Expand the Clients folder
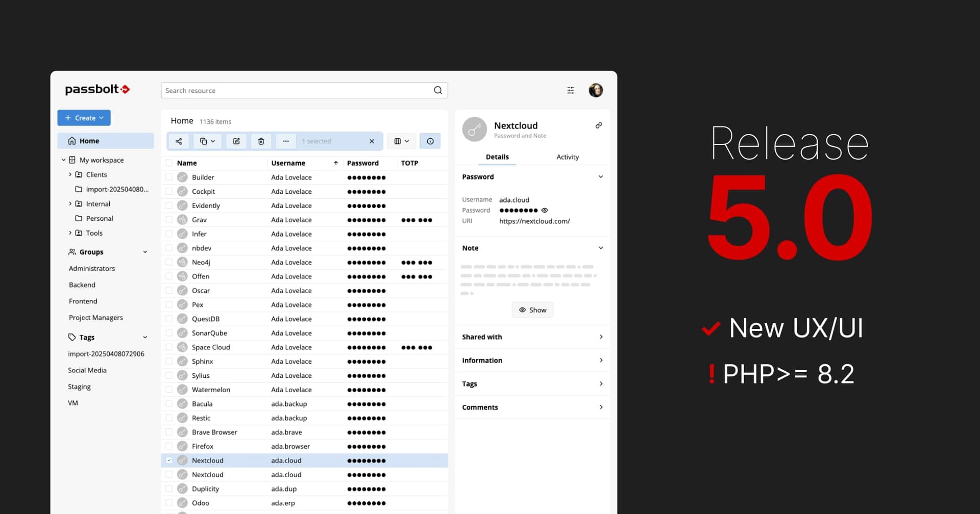Screen dimensions: 980x514 (x=70, y=174)
